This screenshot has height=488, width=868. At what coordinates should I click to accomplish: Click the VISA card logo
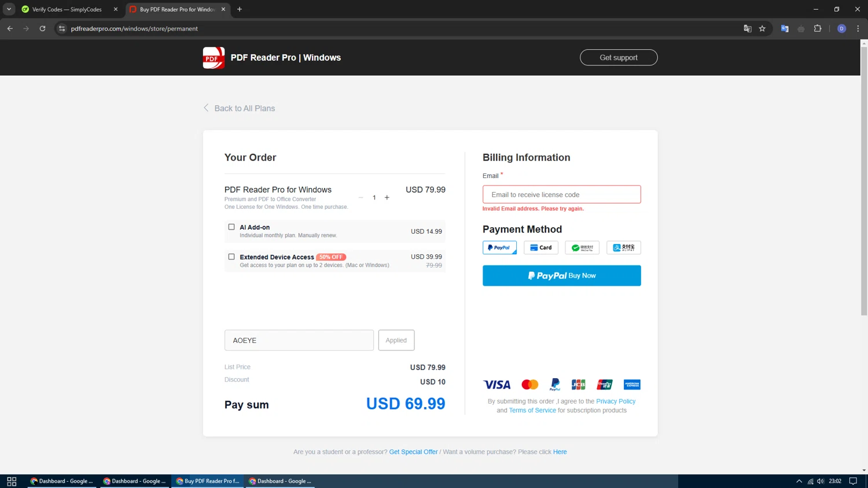[x=497, y=385]
